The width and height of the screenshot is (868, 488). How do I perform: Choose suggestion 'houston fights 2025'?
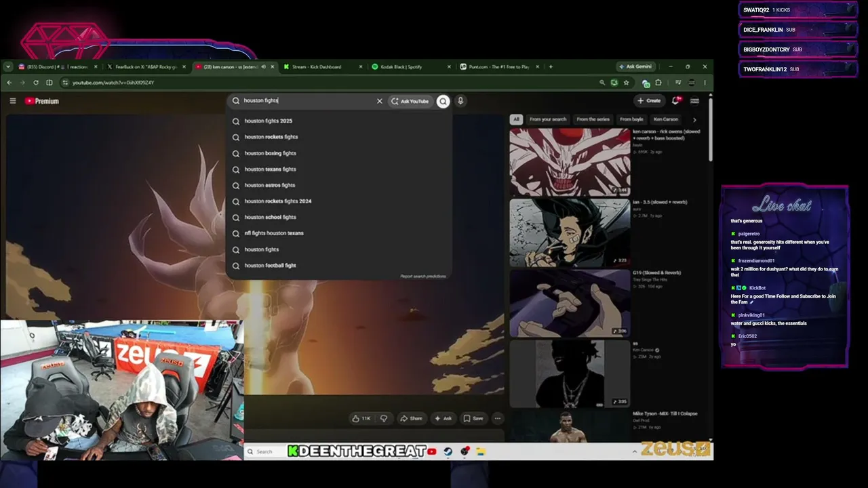click(x=339, y=121)
